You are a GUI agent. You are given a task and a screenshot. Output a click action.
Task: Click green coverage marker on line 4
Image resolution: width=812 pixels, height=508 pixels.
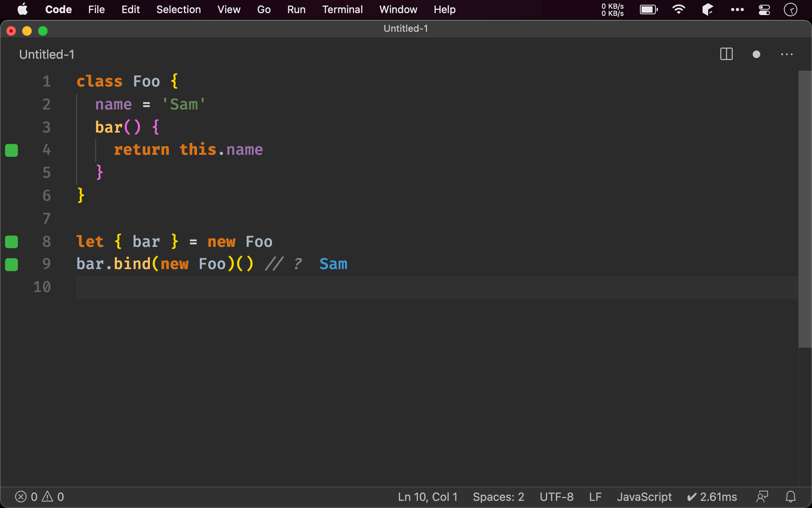click(11, 150)
